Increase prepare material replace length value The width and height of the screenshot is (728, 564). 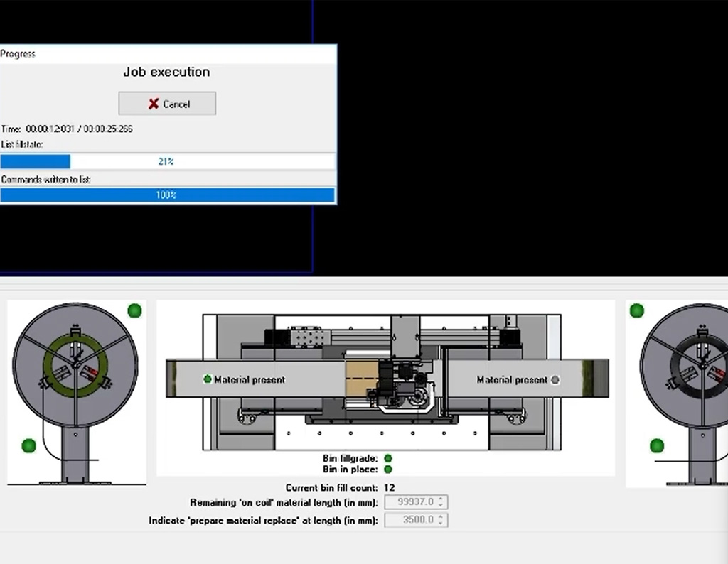click(x=441, y=516)
